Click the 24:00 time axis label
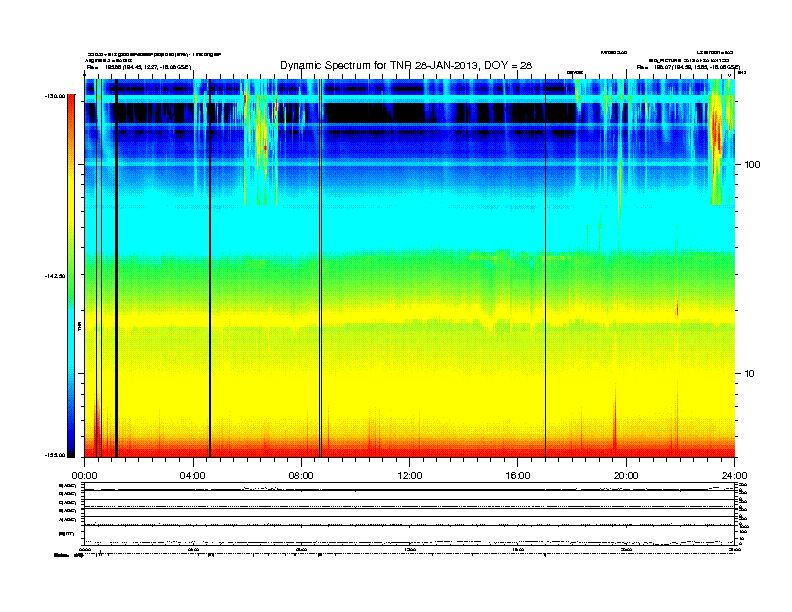The image size is (792, 612). coord(735,476)
